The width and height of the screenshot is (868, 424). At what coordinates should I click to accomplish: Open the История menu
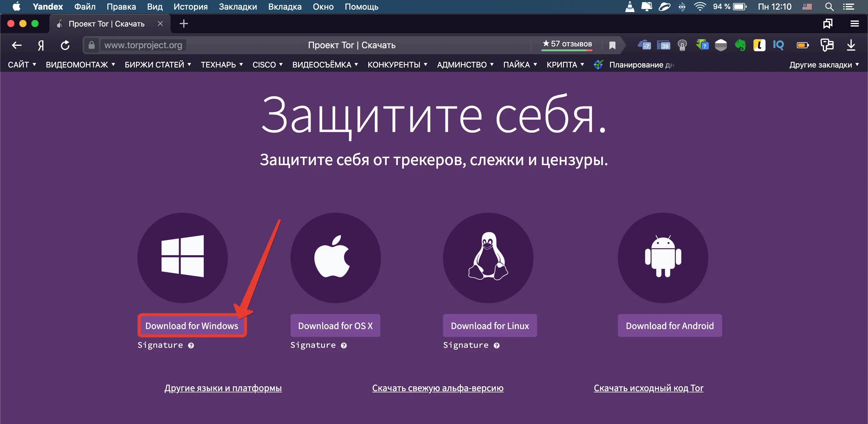tap(191, 7)
